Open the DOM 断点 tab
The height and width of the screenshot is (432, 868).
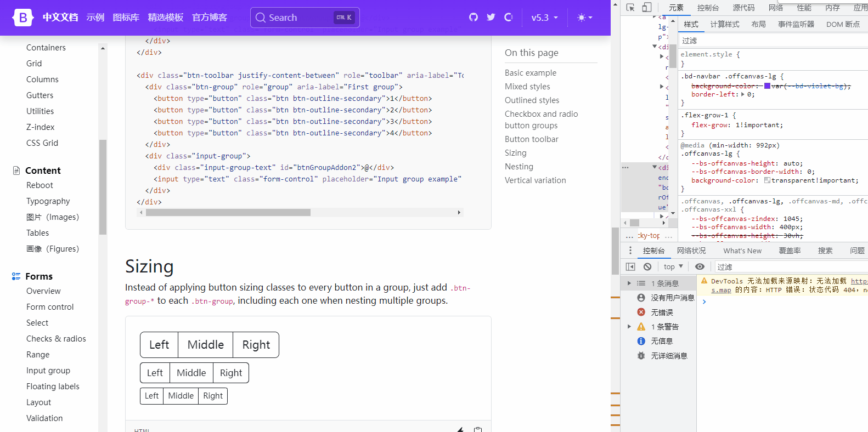point(843,24)
